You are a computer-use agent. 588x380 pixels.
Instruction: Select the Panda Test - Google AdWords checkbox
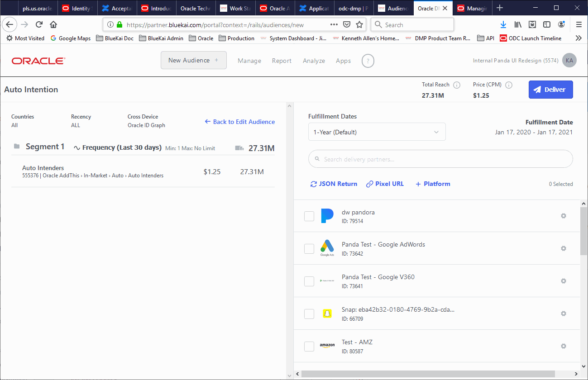click(309, 249)
